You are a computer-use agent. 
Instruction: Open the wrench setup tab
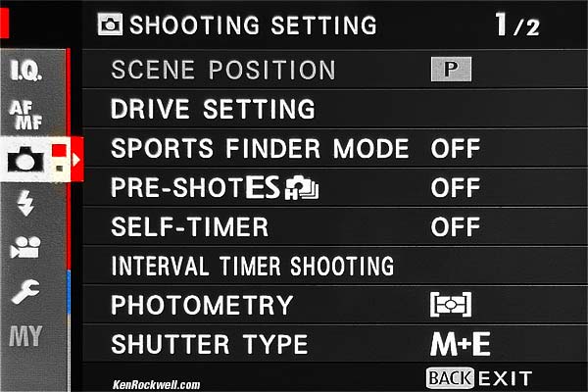point(25,291)
